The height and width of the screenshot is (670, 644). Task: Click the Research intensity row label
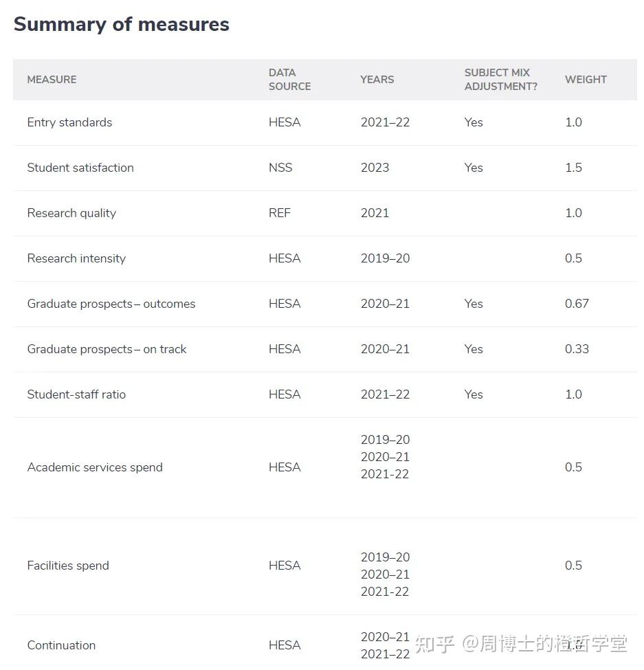pyautogui.click(x=76, y=258)
